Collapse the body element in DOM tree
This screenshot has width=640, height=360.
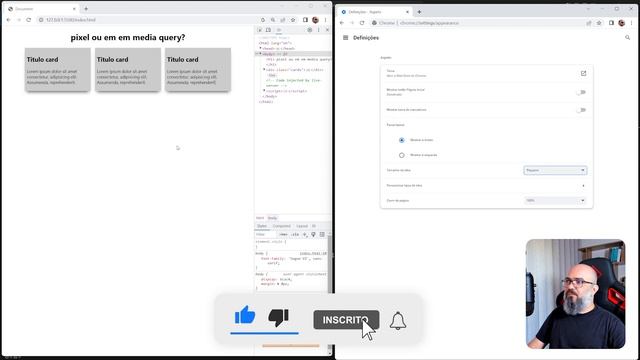[x=260, y=53]
